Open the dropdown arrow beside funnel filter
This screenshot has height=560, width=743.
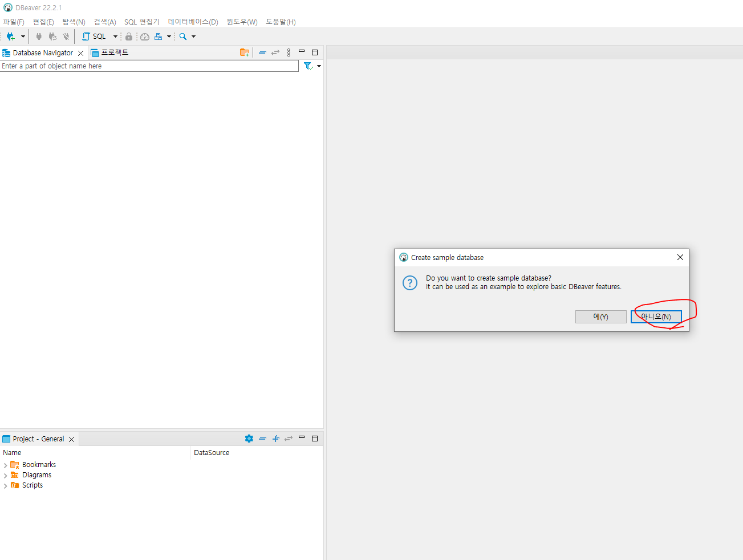(x=319, y=66)
